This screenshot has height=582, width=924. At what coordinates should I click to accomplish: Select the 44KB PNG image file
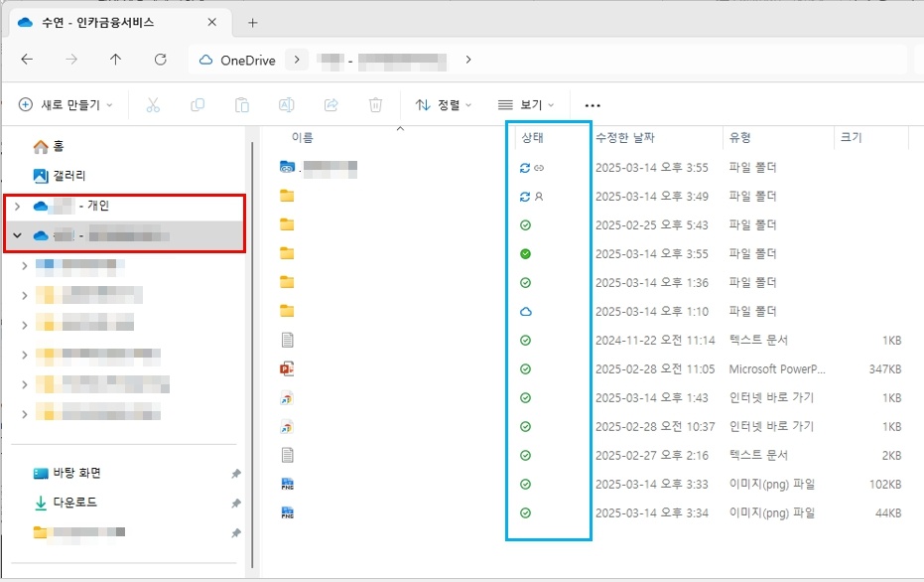click(x=287, y=513)
